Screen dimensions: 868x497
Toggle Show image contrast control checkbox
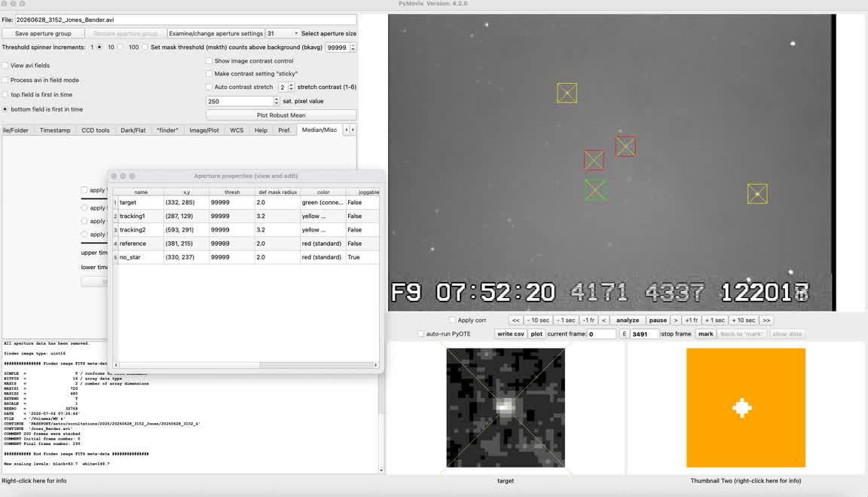(209, 61)
